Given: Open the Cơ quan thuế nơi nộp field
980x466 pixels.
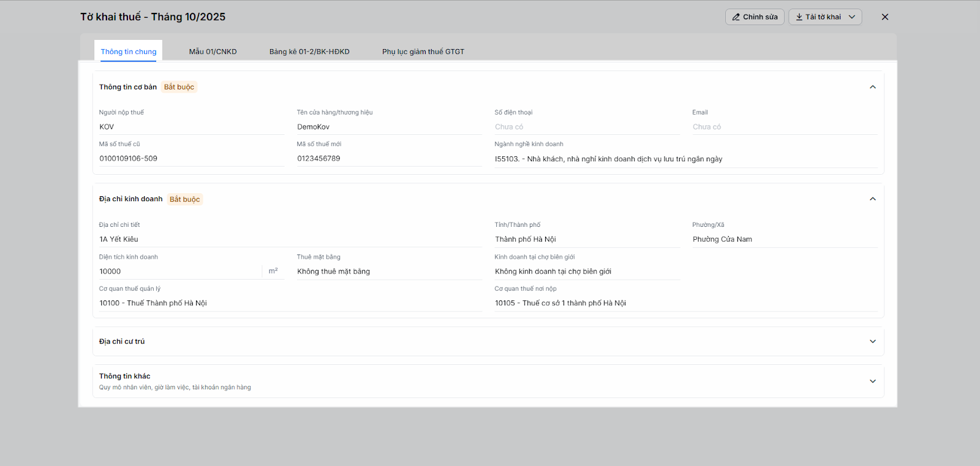Looking at the screenshot, I should pos(686,303).
